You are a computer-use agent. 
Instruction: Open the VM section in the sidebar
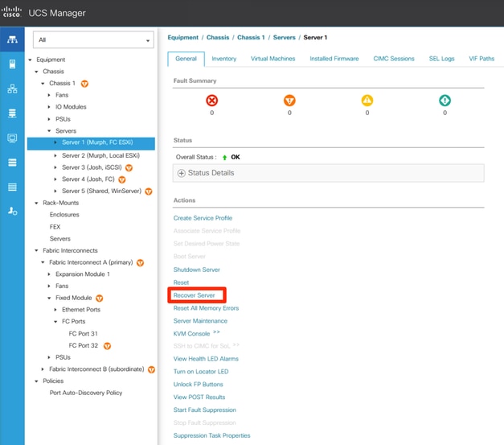12,138
